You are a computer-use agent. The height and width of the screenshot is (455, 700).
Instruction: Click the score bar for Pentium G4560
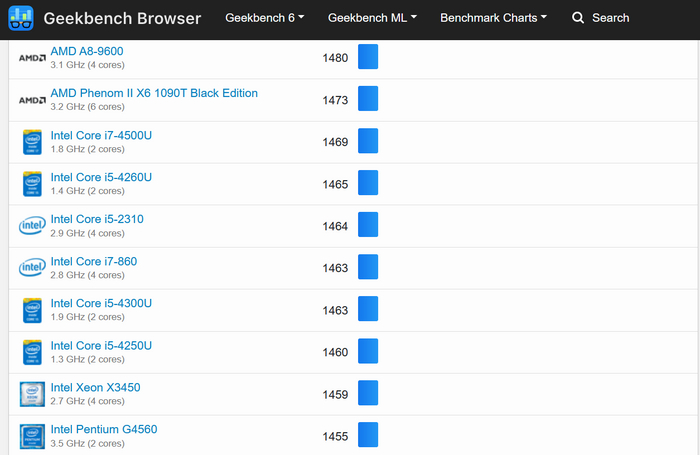tap(368, 435)
